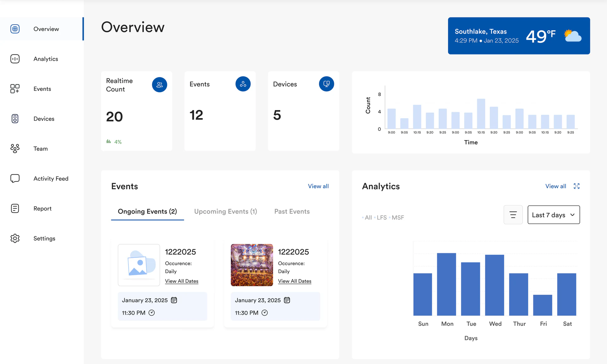Click the placeholder image event thumbnail
The width and height of the screenshot is (607, 364).
[139, 265]
